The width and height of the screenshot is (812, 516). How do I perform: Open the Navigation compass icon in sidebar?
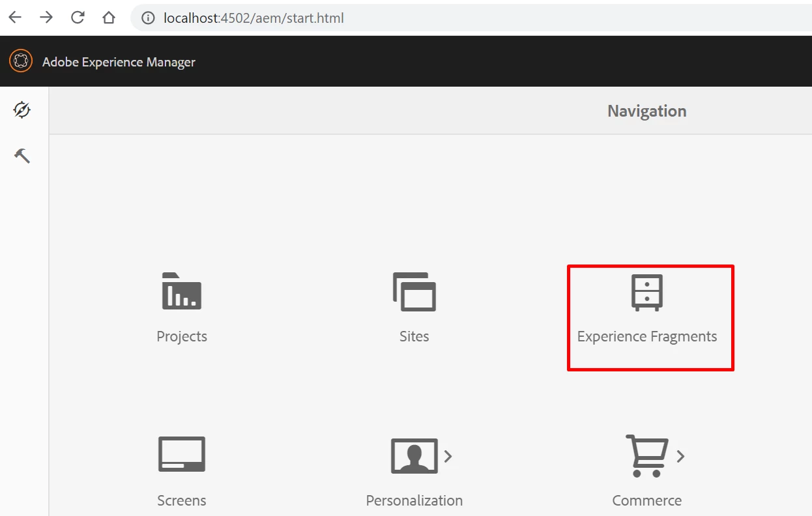(22, 109)
